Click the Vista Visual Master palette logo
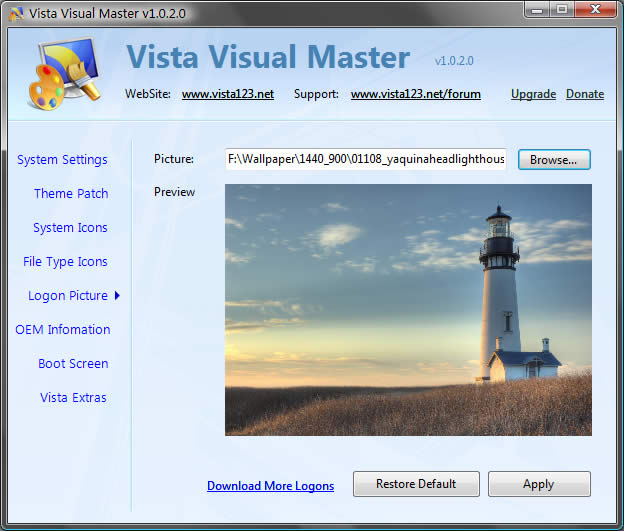The width and height of the screenshot is (624, 531). tap(62, 73)
